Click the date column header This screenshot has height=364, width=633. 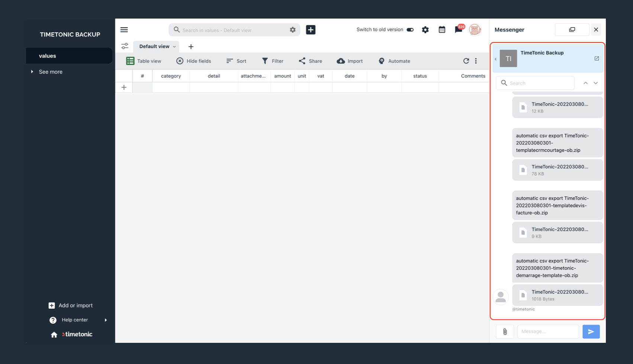(350, 76)
